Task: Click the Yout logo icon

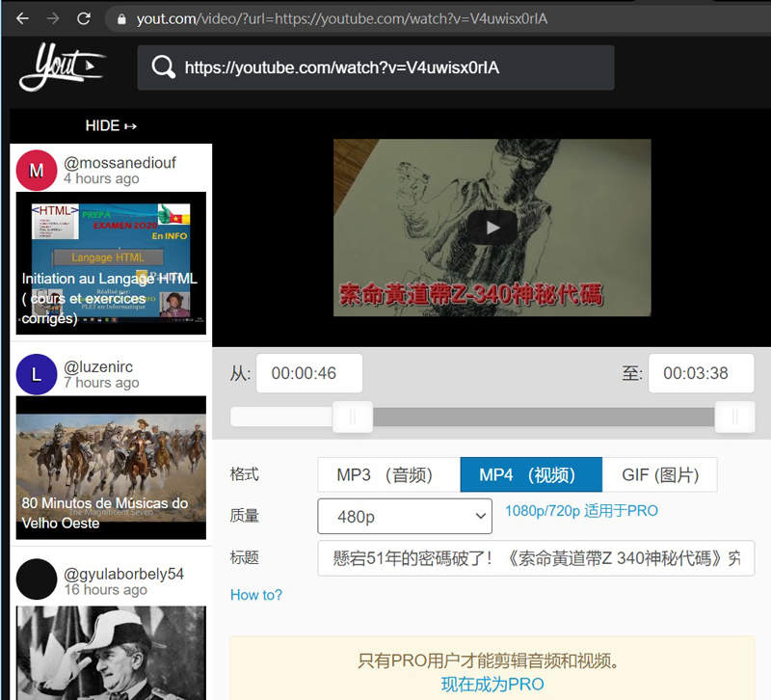Action: (x=62, y=67)
